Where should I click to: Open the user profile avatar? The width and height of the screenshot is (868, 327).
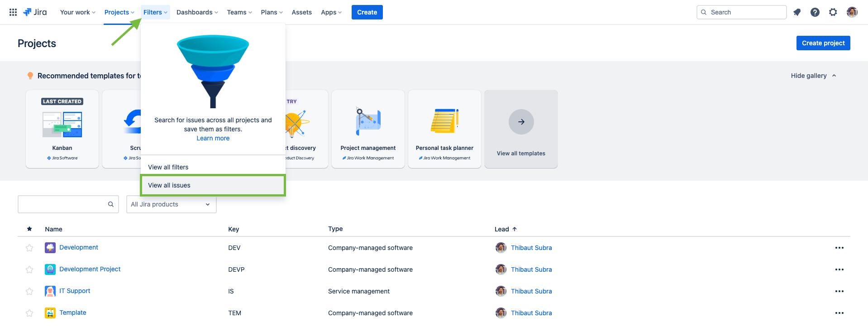(852, 12)
